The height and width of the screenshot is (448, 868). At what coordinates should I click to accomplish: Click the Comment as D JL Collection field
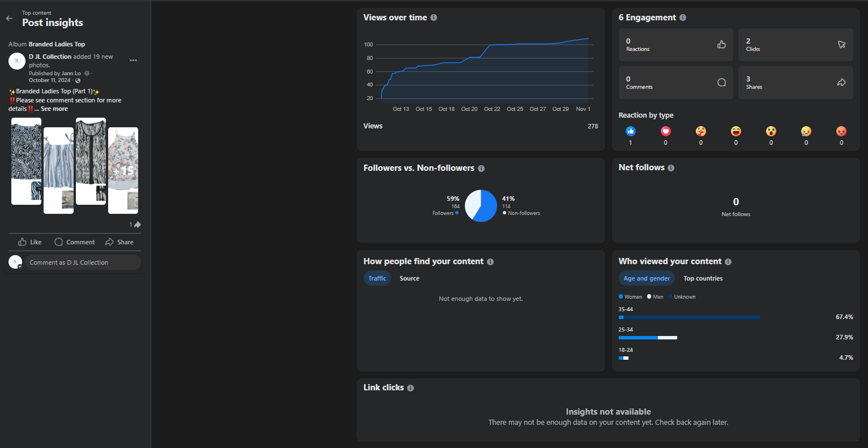click(82, 262)
